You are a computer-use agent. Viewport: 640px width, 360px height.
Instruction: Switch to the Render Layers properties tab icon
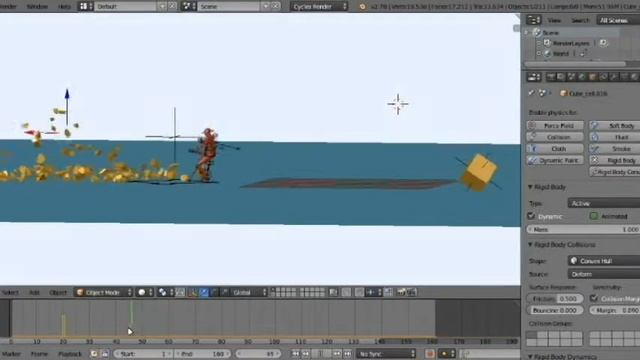tap(561, 77)
